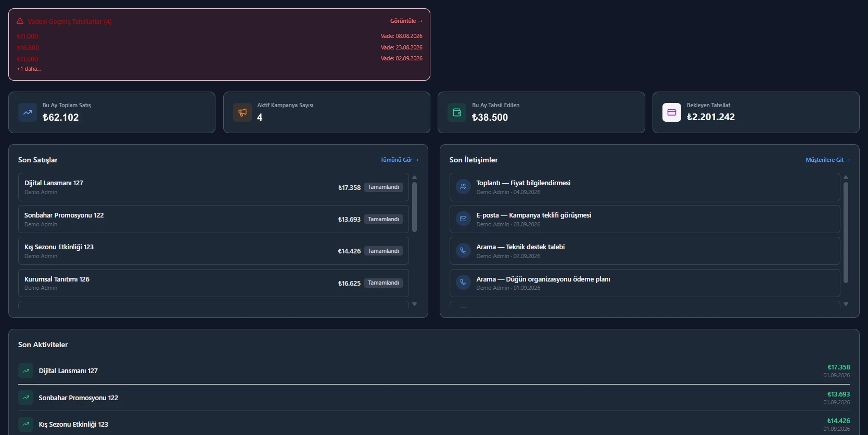Open the Sonbahar Promosyonu 122 sale row
Image resolution: width=868 pixels, height=435 pixels.
click(213, 219)
